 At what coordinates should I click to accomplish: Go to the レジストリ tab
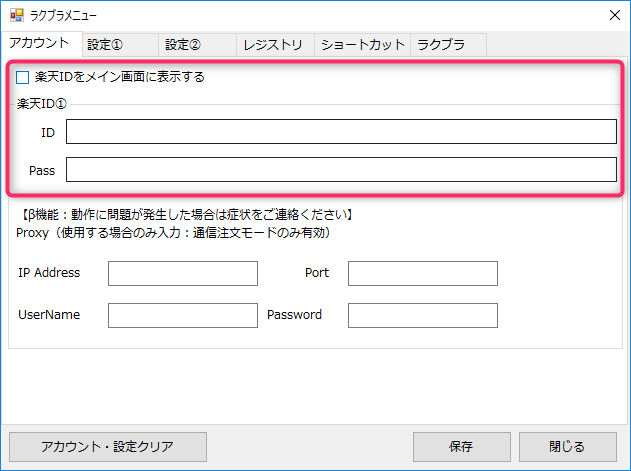pyautogui.click(x=274, y=44)
